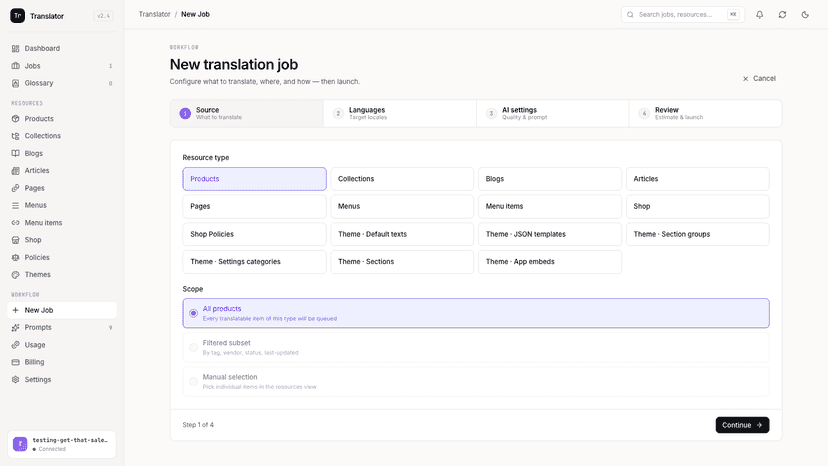Click the Products cube icon in sidebar
The image size is (828, 466).
pos(15,119)
